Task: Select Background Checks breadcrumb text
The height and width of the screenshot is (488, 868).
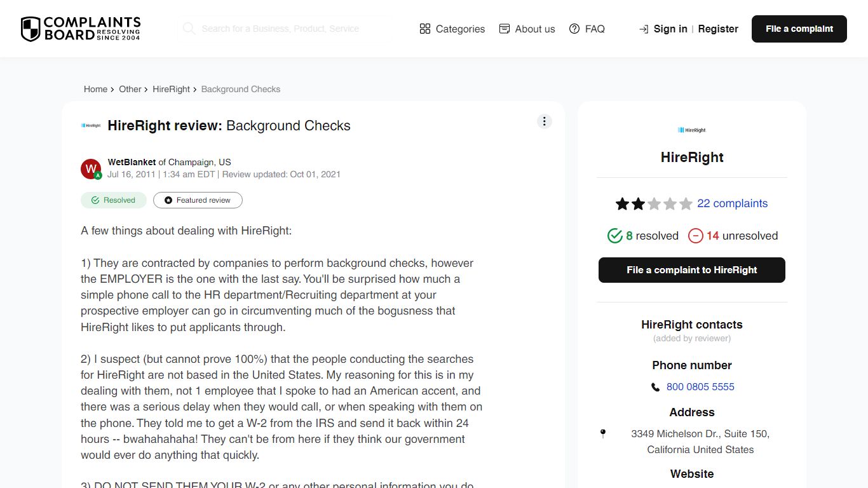Action: [241, 89]
